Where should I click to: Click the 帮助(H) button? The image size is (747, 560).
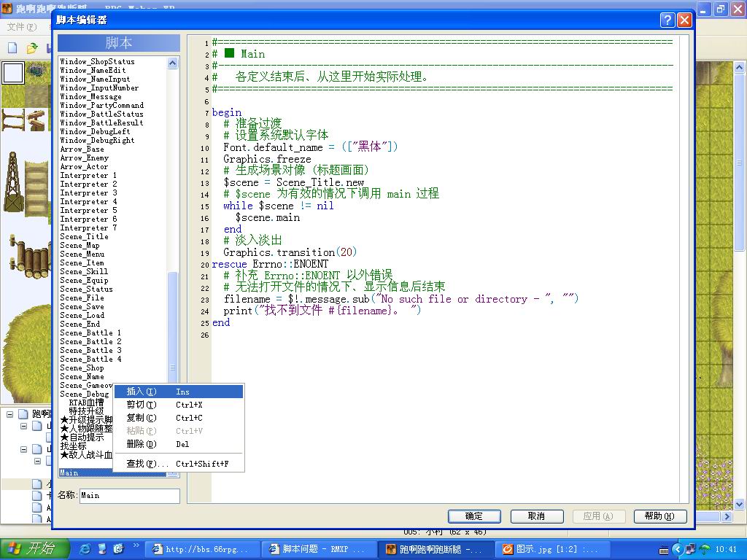click(660, 516)
